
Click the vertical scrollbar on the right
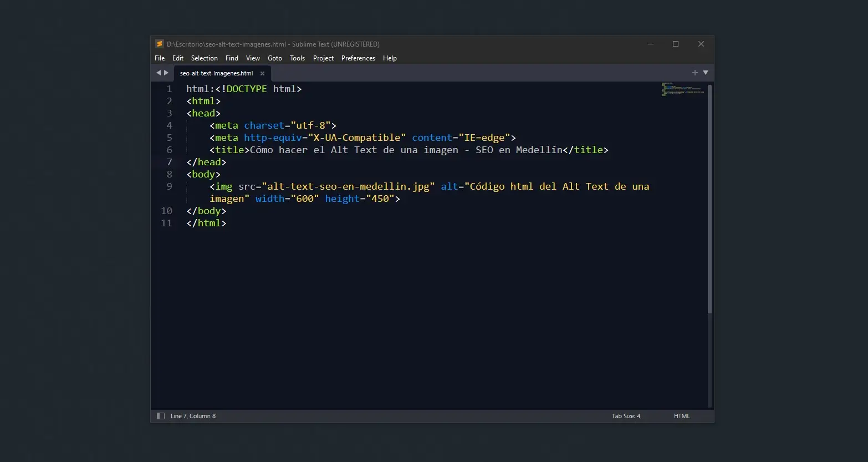[x=710, y=194]
